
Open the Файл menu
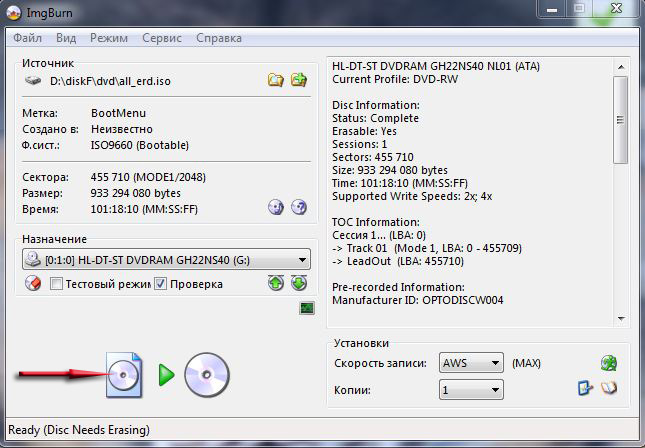(27, 38)
